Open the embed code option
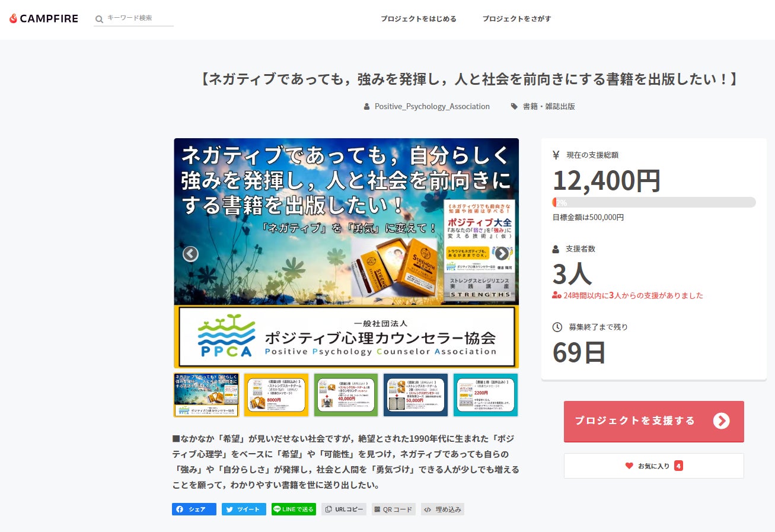Image resolution: width=775 pixels, height=532 pixels. [x=442, y=509]
